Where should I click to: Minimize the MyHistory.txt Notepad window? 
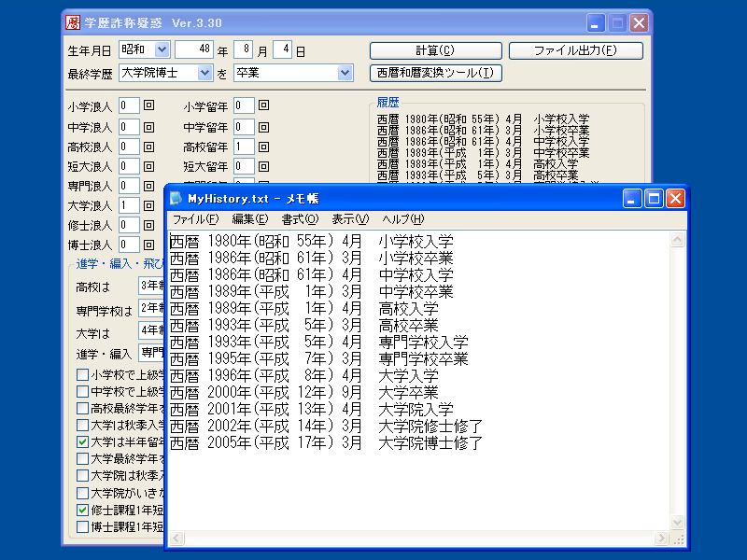(x=632, y=198)
